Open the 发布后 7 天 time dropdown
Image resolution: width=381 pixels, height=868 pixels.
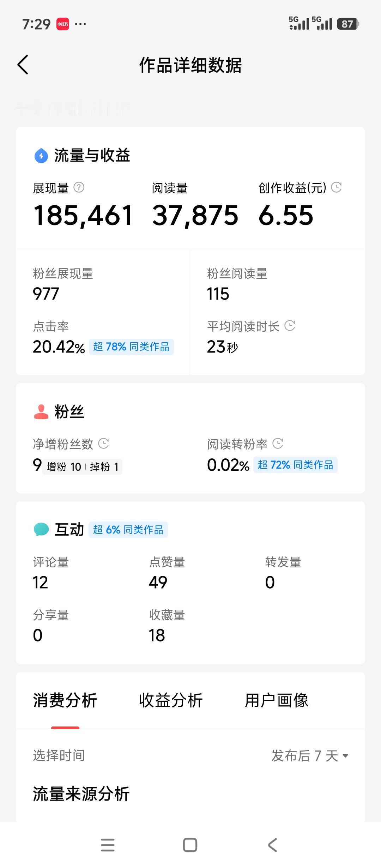310,756
